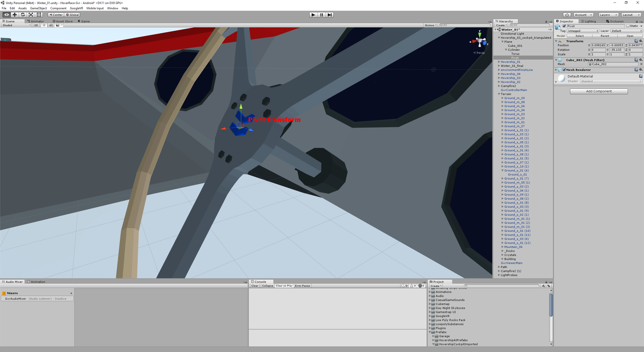Expand Hovership_01 in the Hierarchy
This screenshot has width=644, height=352.
click(499, 62)
